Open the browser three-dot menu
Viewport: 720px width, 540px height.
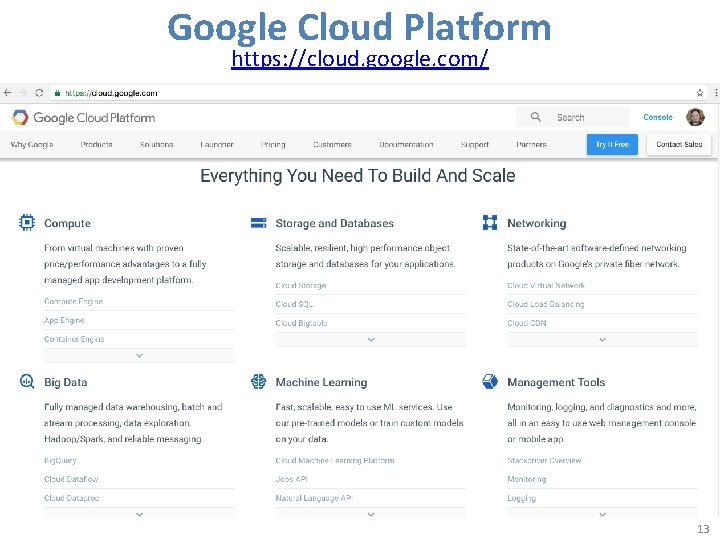tap(716, 93)
